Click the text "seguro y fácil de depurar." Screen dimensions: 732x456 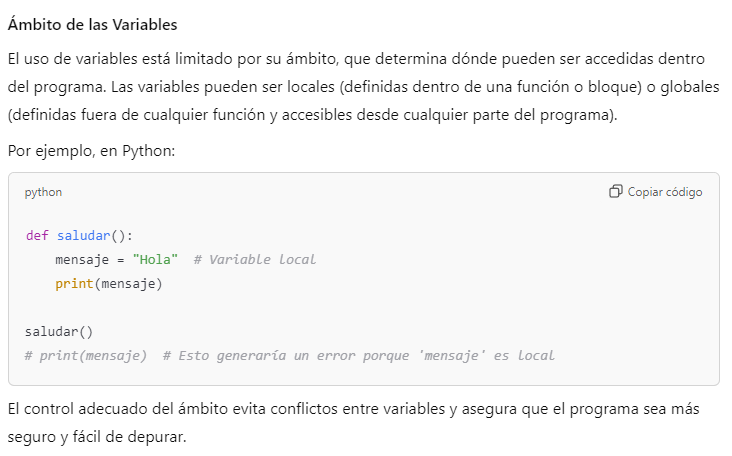coord(97,438)
